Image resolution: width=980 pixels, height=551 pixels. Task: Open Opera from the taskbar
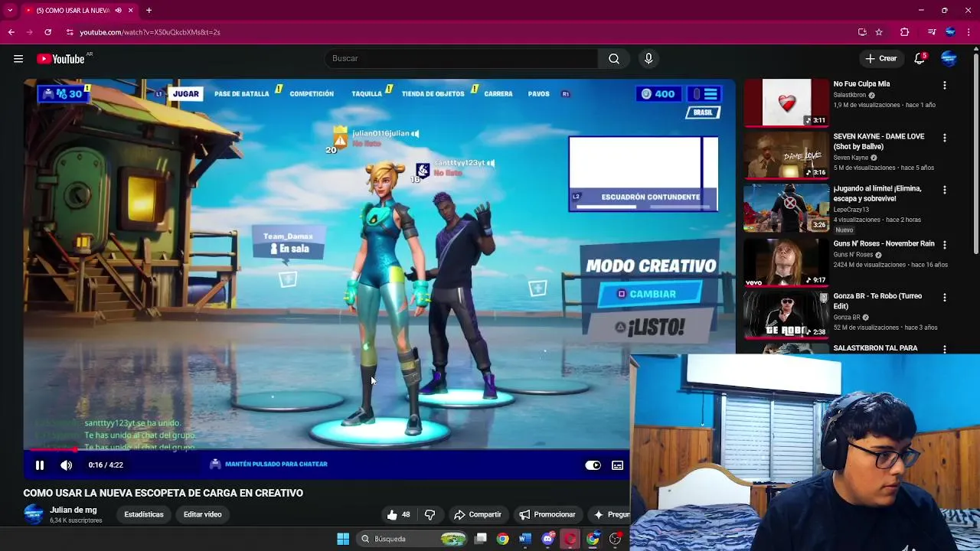pyautogui.click(x=570, y=539)
